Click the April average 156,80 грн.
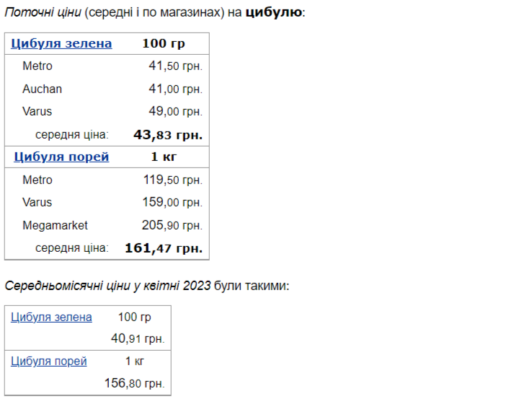Screen dimensions: 532x407 (135, 383)
